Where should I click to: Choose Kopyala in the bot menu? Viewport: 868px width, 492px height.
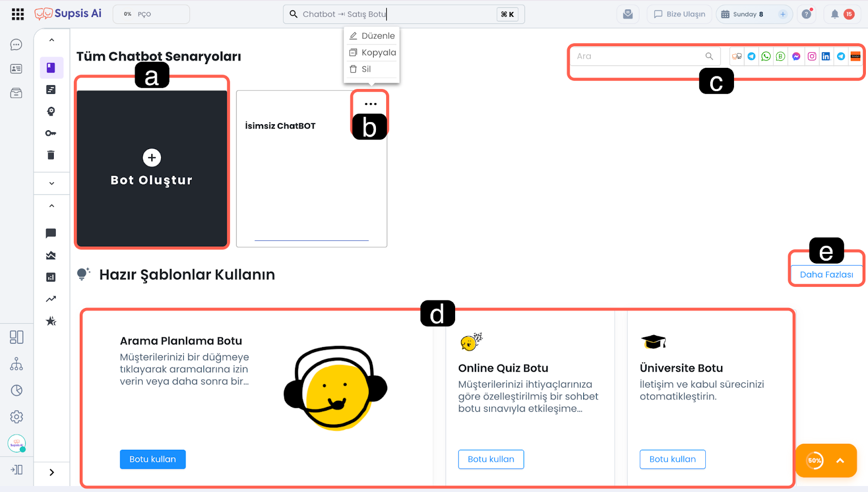coord(372,53)
